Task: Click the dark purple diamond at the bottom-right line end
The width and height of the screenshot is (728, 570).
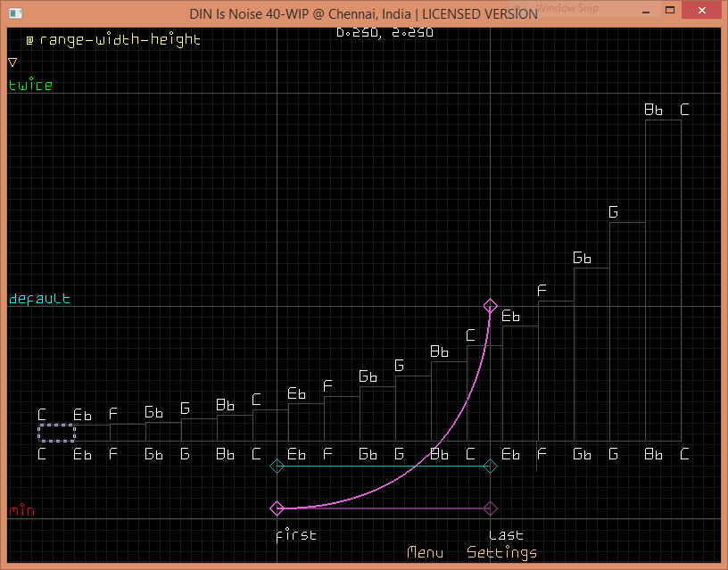Action: tap(490, 508)
